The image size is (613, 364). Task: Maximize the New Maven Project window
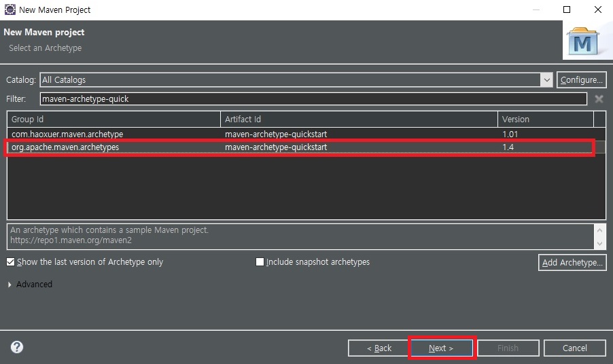[567, 10]
